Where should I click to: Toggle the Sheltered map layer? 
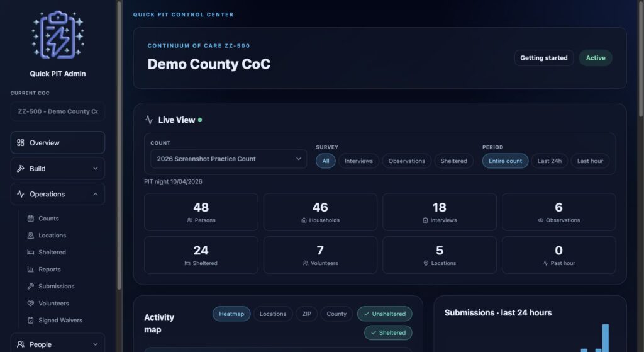click(388, 332)
